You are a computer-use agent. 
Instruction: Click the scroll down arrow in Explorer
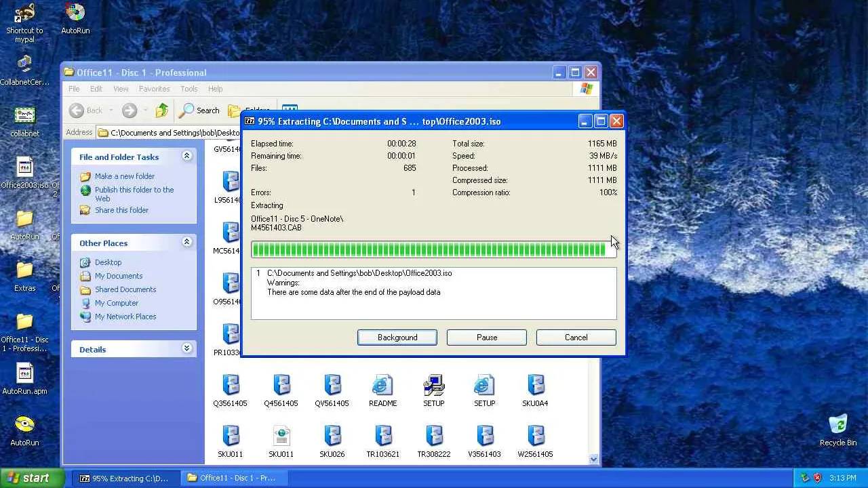pyautogui.click(x=594, y=459)
